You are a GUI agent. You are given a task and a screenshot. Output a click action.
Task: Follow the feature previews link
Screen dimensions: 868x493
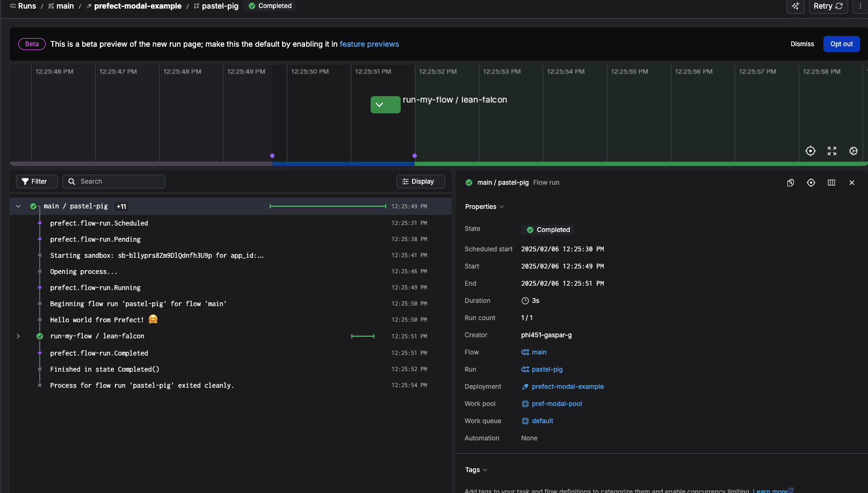tap(369, 44)
